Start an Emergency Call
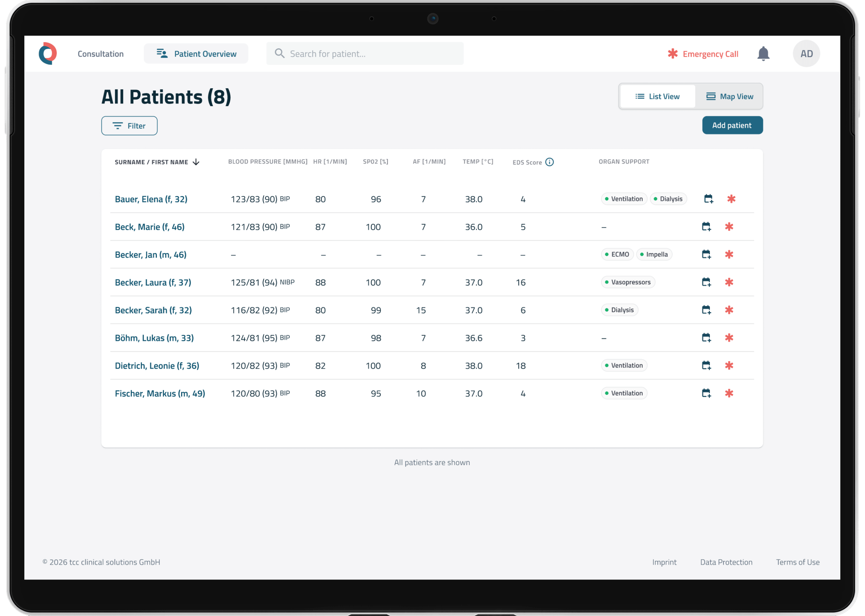Screen dimensions: 865x616 (703, 54)
